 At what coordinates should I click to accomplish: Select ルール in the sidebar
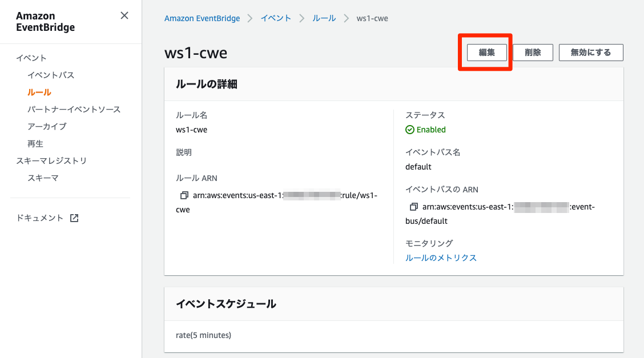click(x=39, y=92)
